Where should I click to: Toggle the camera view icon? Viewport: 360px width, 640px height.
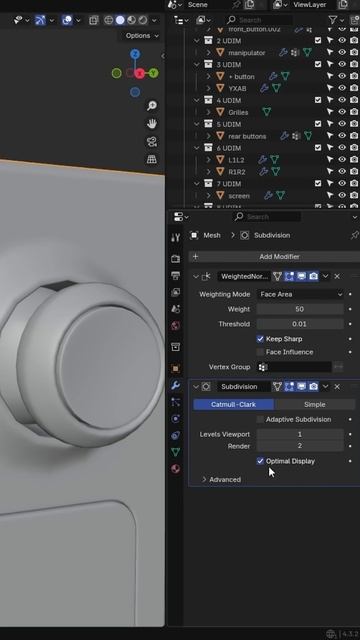tap(152, 142)
